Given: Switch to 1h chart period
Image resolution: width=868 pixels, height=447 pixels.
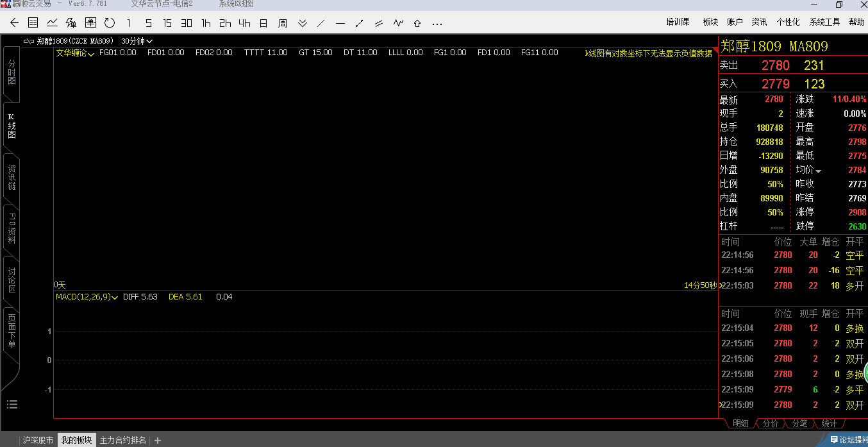Looking at the screenshot, I should pyautogui.click(x=206, y=23).
